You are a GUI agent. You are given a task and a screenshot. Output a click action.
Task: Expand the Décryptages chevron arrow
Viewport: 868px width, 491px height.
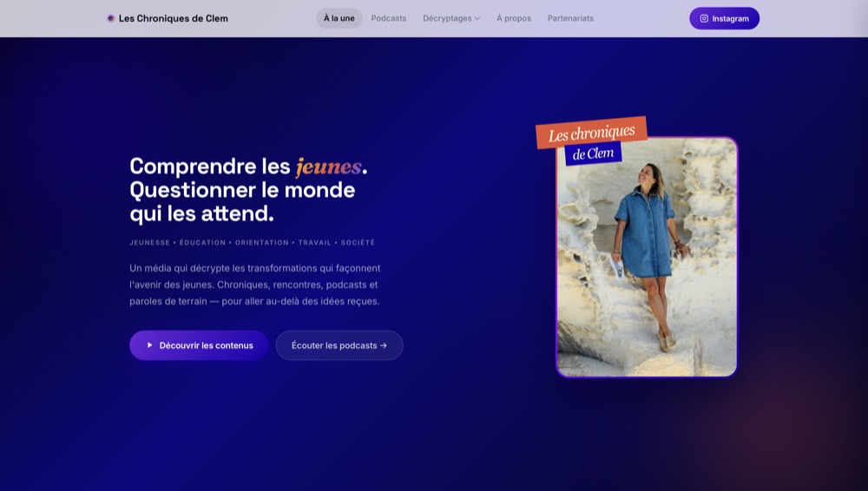477,18
